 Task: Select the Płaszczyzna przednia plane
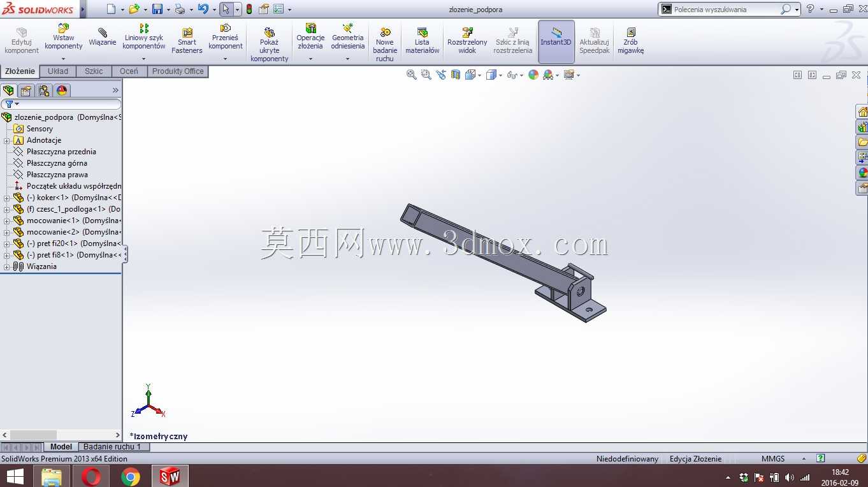(x=61, y=152)
